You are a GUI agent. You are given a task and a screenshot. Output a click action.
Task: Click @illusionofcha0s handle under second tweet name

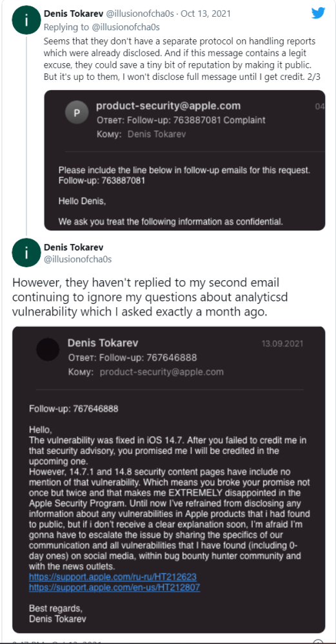pyautogui.click(x=78, y=259)
